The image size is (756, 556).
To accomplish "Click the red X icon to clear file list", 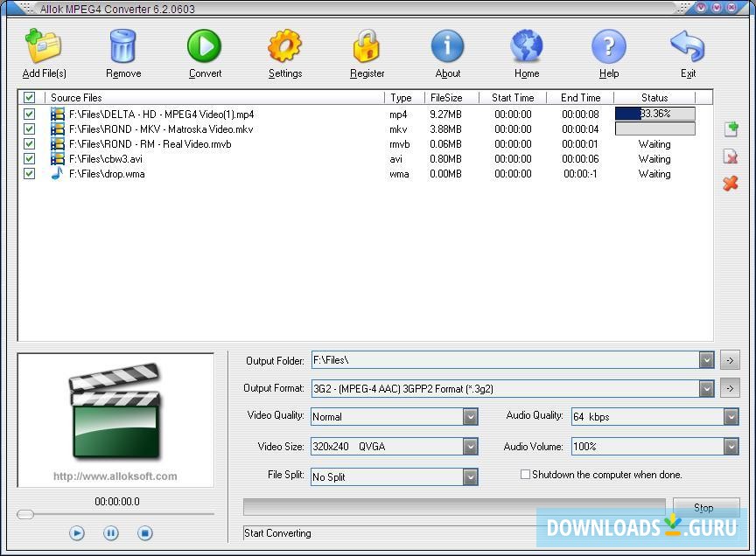I will pyautogui.click(x=731, y=184).
